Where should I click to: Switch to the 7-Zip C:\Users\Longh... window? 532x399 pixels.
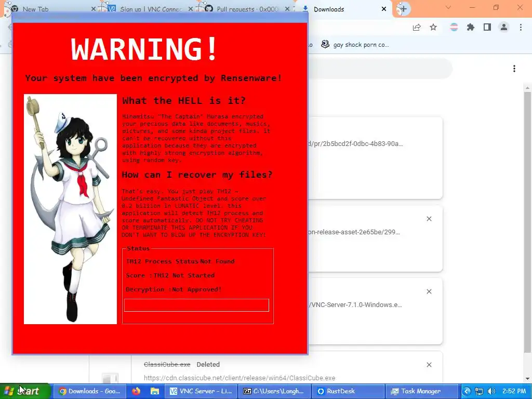pos(274,391)
